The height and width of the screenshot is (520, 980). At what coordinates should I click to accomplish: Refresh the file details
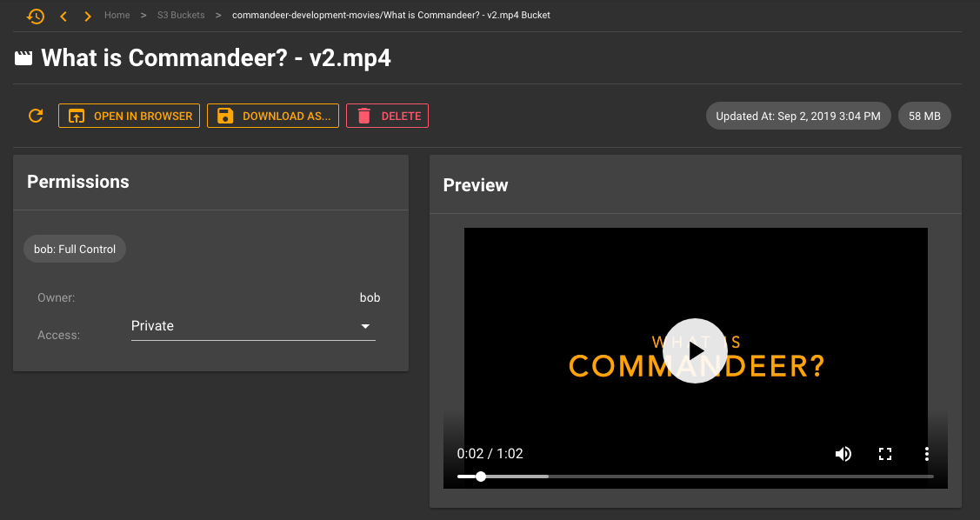pyautogui.click(x=36, y=116)
